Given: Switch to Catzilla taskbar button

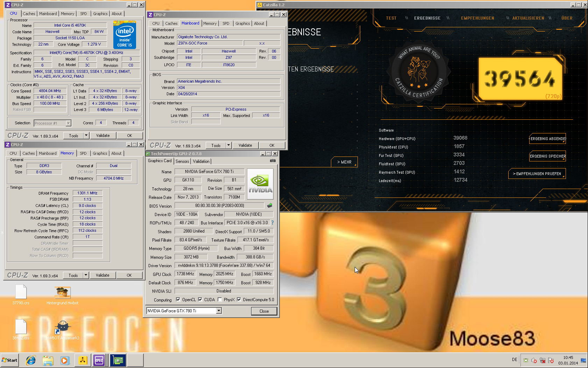Looking at the screenshot, I should [83, 360].
